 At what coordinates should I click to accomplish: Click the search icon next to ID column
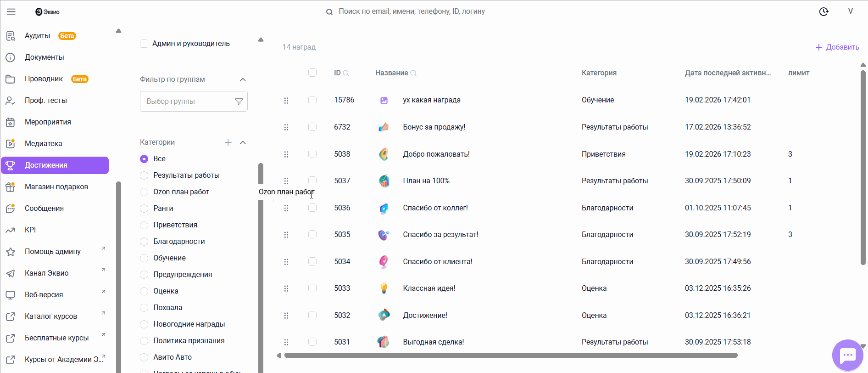[346, 73]
